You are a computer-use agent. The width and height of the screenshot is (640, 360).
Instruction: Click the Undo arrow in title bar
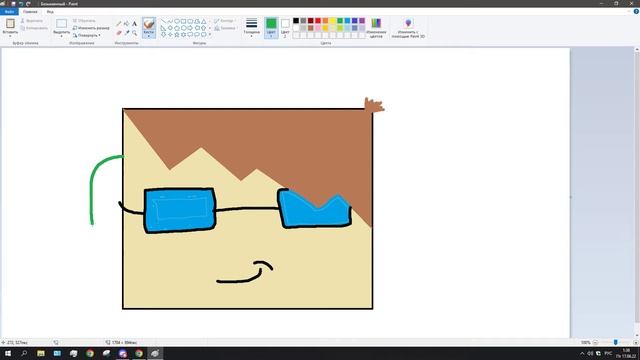(x=21, y=4)
